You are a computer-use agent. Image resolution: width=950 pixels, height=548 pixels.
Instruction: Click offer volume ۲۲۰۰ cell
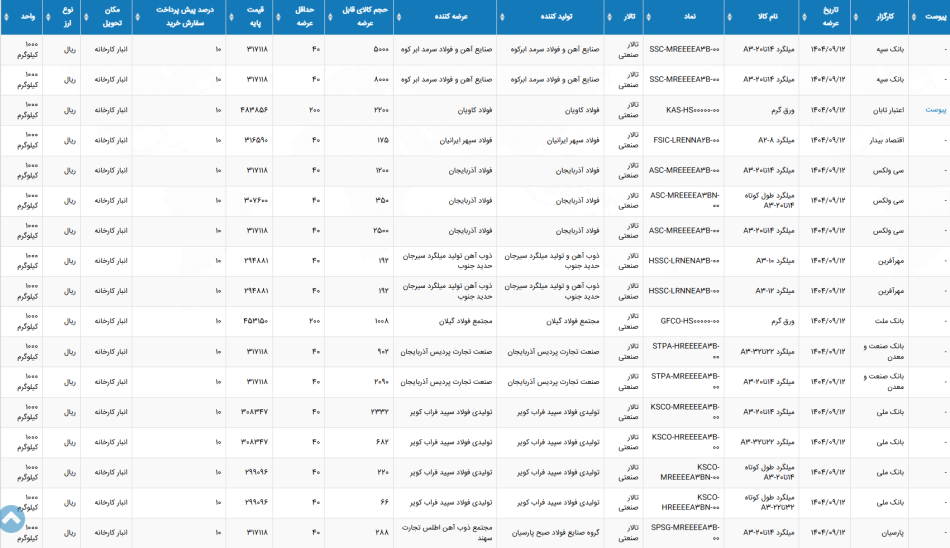[x=359, y=110]
